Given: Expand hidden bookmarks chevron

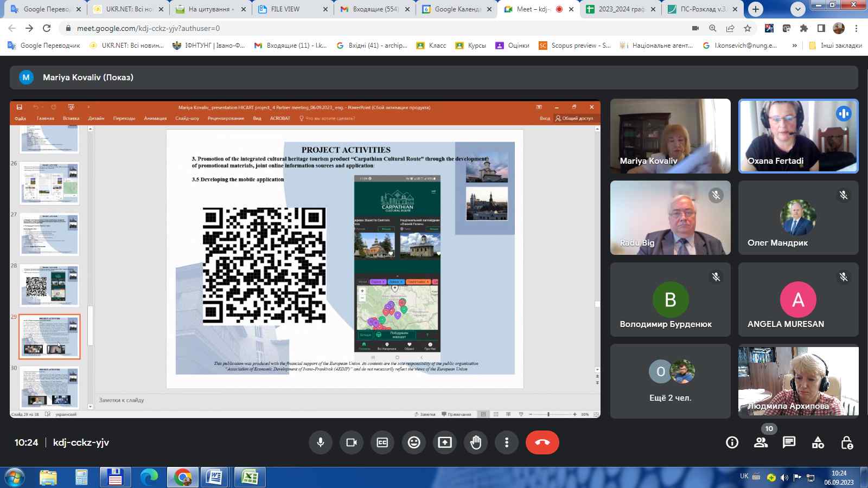Looking at the screenshot, I should point(795,46).
